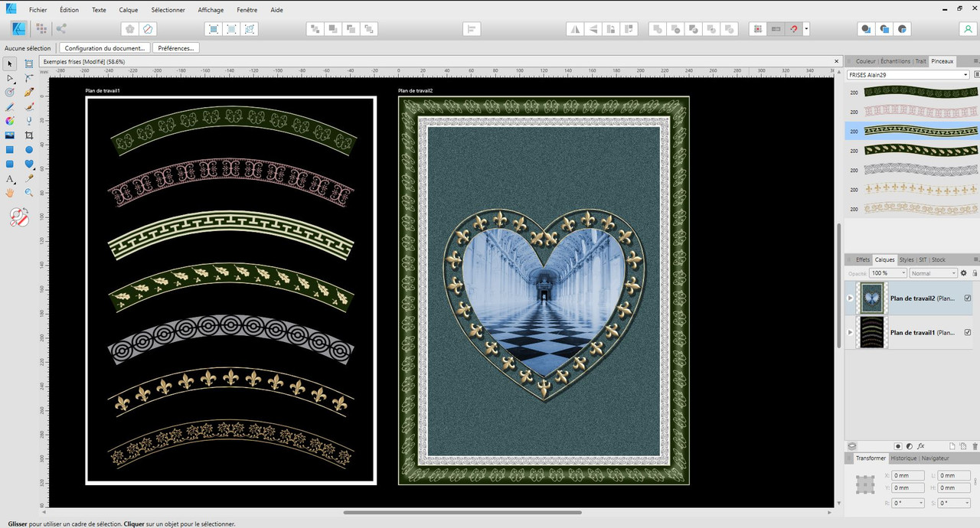Switch to the Effets tab

pos(863,259)
